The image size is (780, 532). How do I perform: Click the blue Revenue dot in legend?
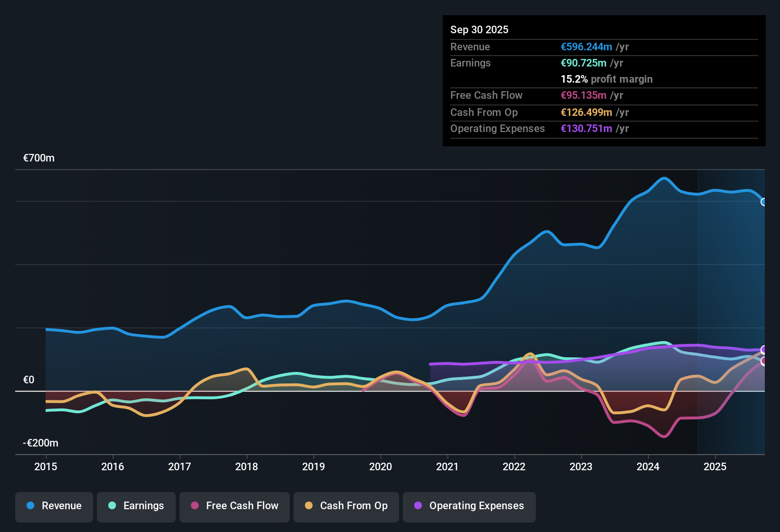(30, 506)
